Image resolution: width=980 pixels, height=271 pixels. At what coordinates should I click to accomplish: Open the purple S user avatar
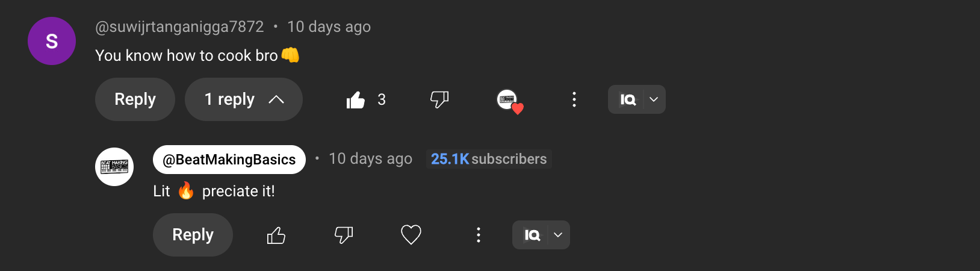pyautogui.click(x=52, y=41)
